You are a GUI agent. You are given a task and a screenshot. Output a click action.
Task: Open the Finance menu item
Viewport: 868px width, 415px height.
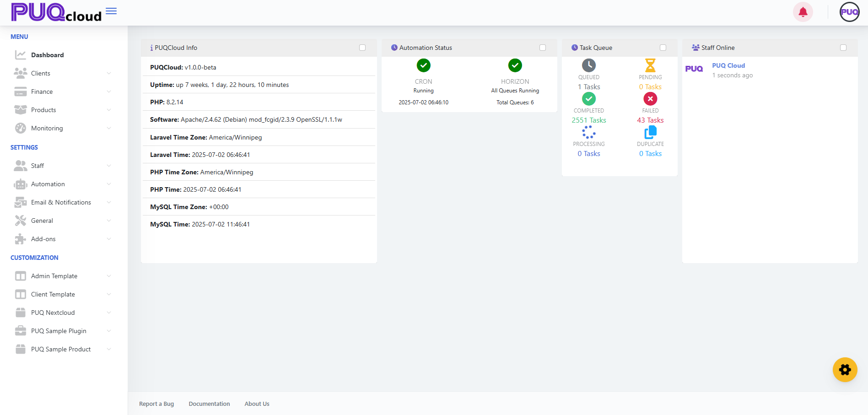(x=63, y=92)
